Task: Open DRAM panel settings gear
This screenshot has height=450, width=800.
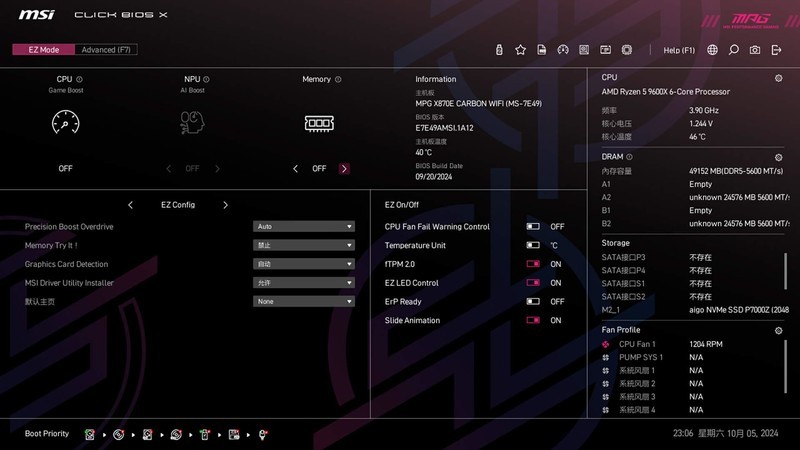Action: 779,157
